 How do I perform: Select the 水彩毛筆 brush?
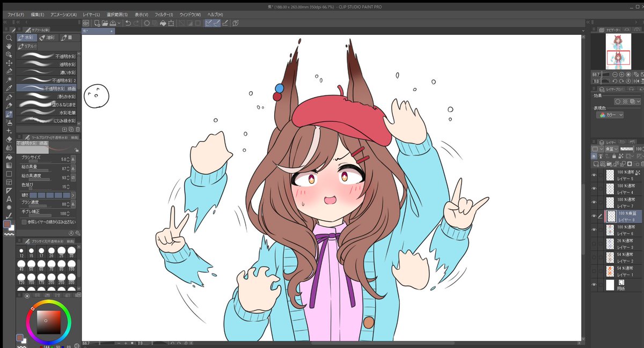pyautogui.click(x=47, y=113)
